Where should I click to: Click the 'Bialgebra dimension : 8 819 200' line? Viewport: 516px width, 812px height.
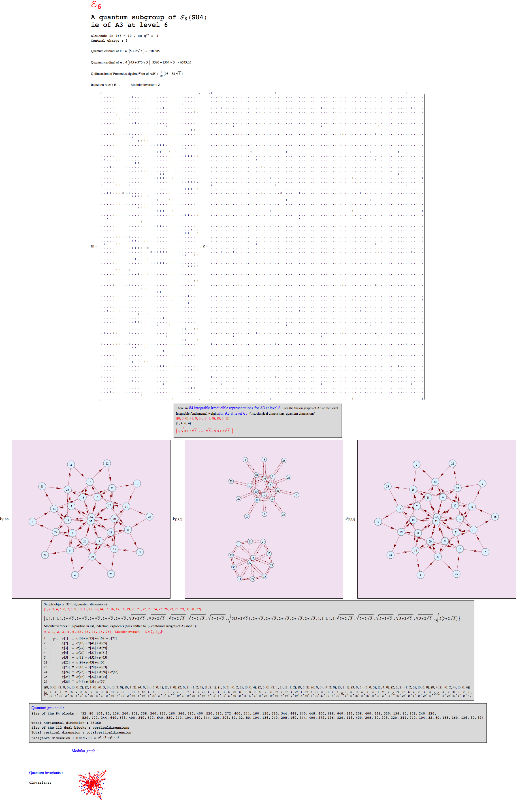click(x=75, y=737)
